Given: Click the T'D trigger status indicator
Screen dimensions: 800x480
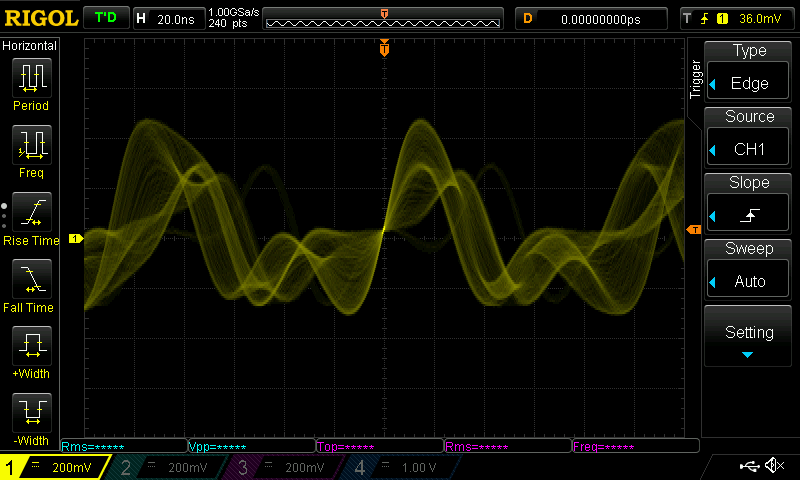Looking at the screenshot, I should pyautogui.click(x=106, y=18).
